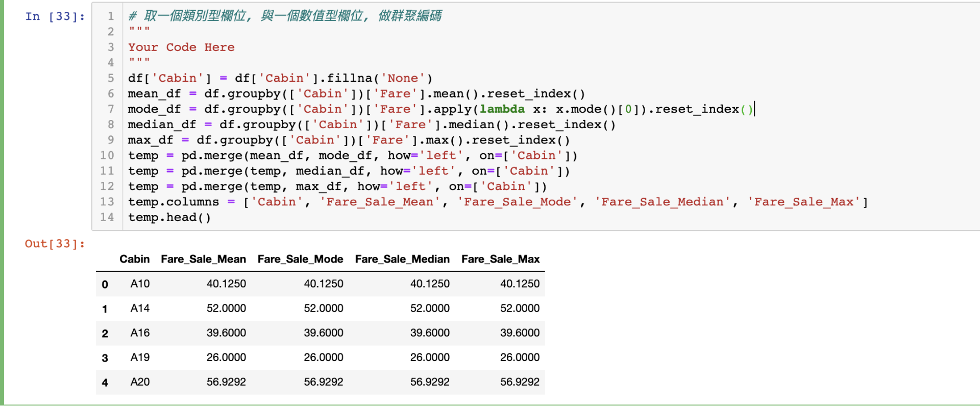Click the Out[33] output prompt label

click(55, 244)
